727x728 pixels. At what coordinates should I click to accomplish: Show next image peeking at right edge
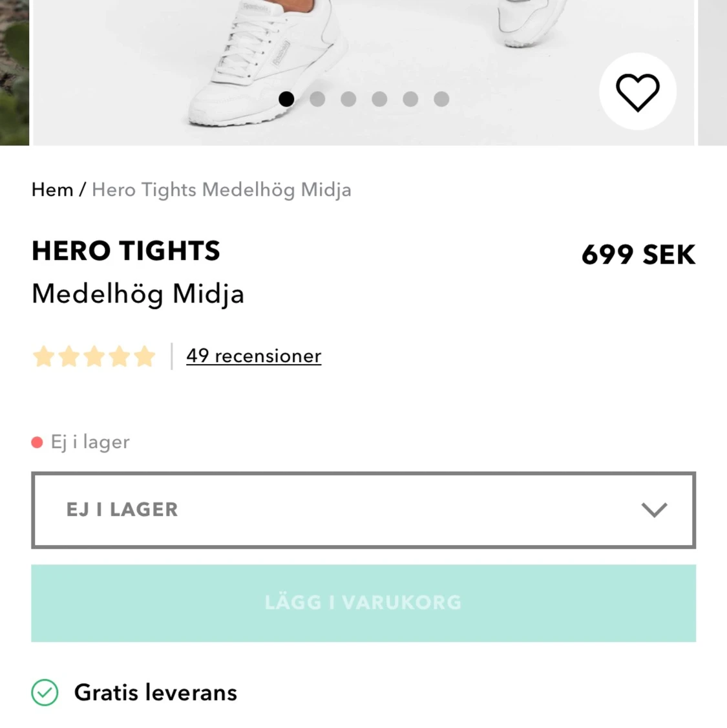(713, 71)
